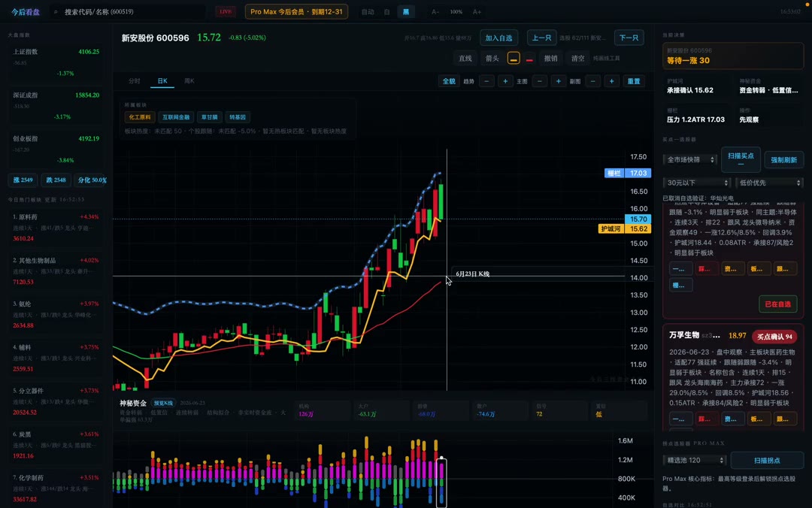Open the 30元以下 price filter dropdown

tap(696, 183)
